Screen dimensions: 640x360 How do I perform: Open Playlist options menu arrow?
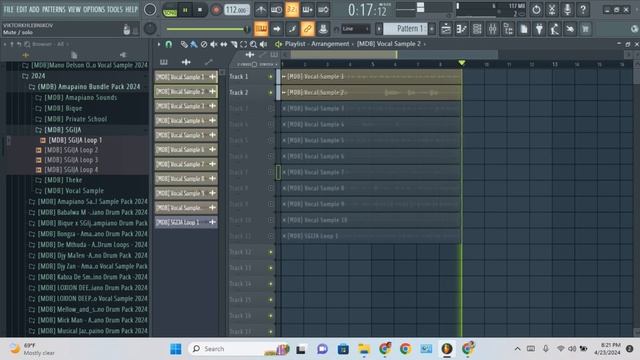click(159, 44)
